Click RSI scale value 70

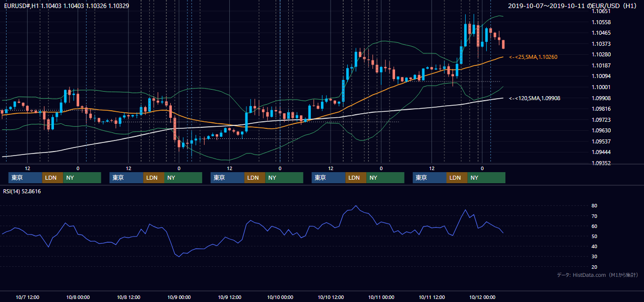(595, 216)
